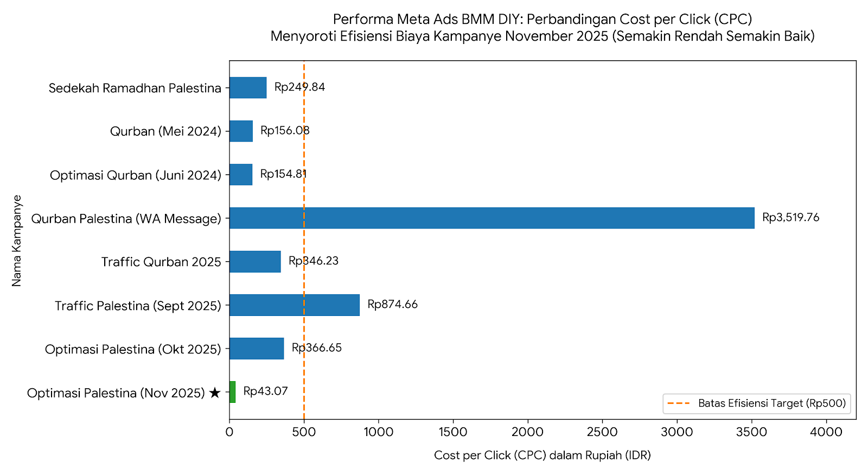Select the Traffic Palestina (Sept 2025) bar
The image size is (868, 474).
point(295,305)
